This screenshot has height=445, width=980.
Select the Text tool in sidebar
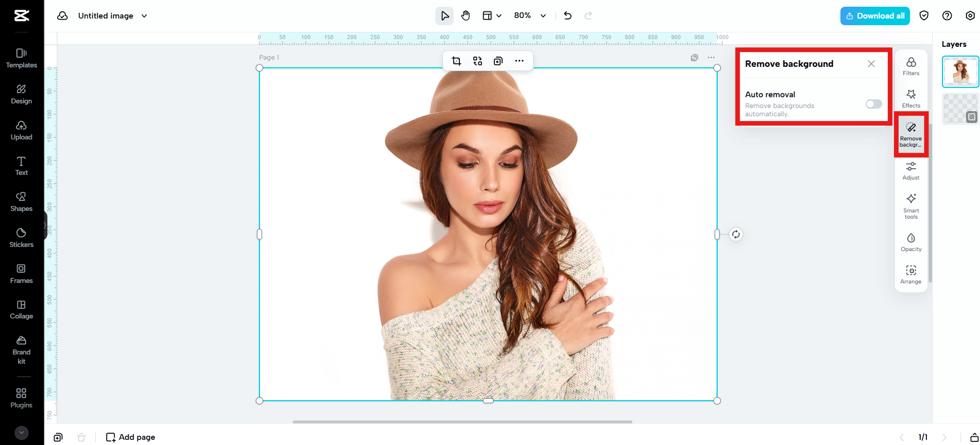22,166
